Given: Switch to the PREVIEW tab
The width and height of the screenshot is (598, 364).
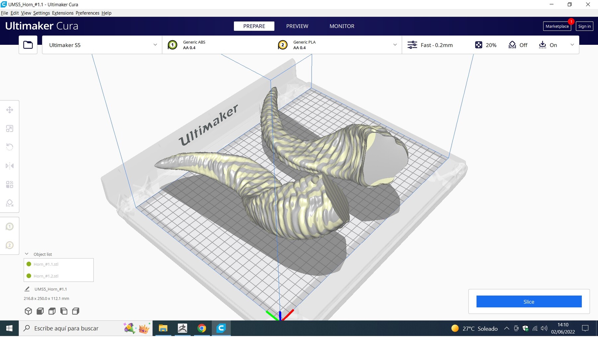Looking at the screenshot, I should tap(297, 26).
